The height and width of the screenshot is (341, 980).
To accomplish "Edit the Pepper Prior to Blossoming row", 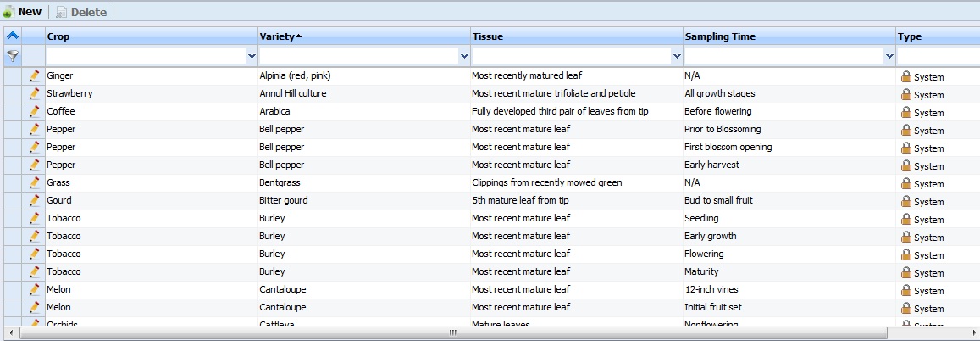I will pos(35,130).
